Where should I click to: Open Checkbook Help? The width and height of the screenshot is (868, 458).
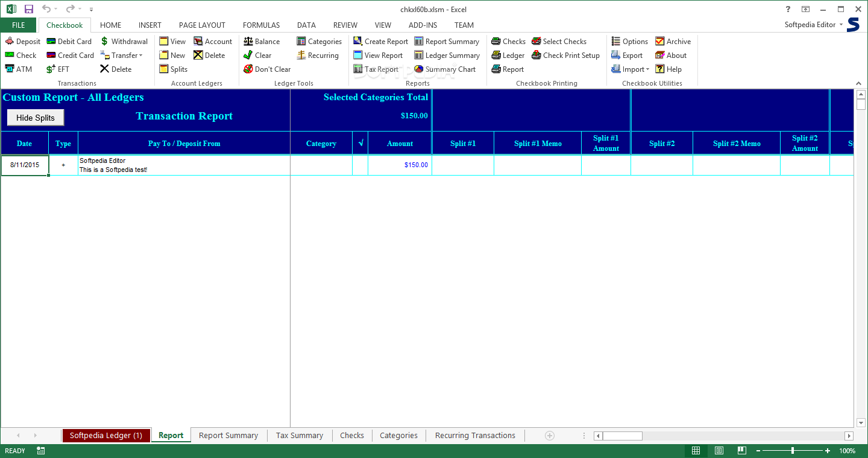[668, 69]
